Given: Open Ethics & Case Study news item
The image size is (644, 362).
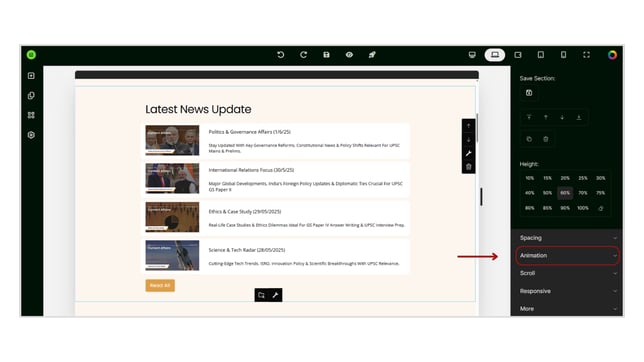Looking at the screenshot, I should (275, 217).
